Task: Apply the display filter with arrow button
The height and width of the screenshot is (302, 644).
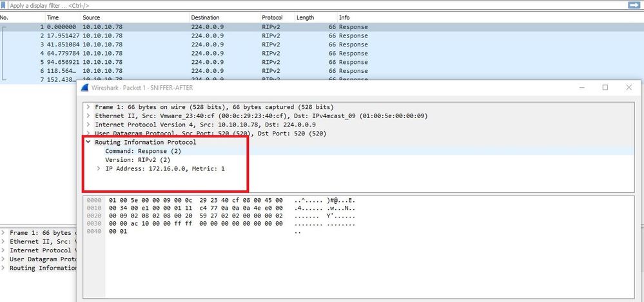Action: coord(634,5)
